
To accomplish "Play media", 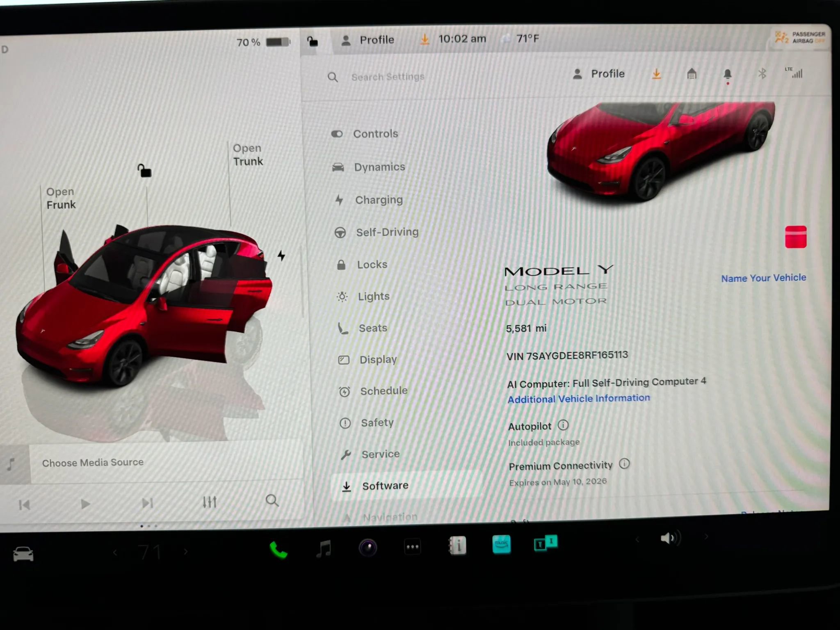I will (85, 504).
